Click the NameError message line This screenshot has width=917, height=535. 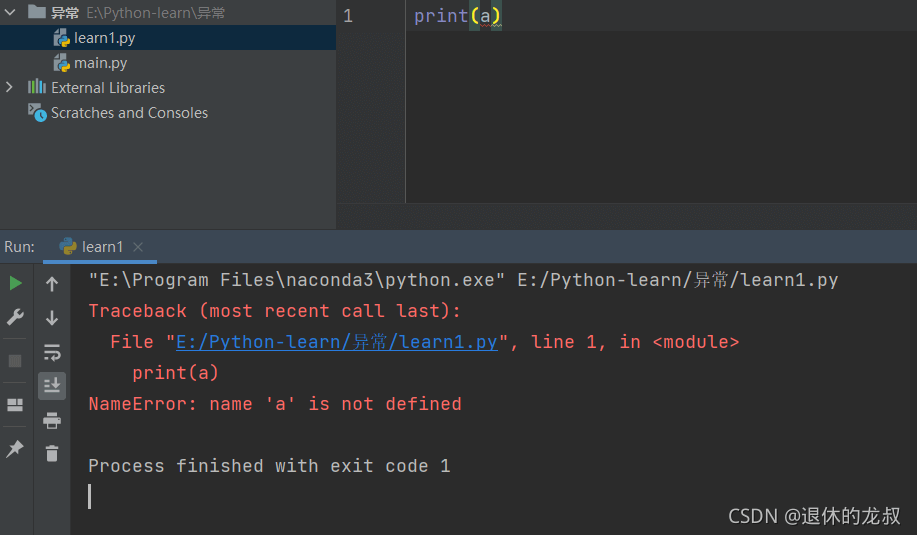point(275,404)
